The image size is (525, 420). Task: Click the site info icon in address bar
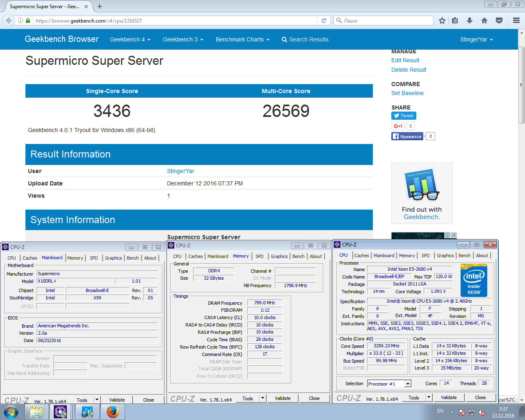coord(21,21)
